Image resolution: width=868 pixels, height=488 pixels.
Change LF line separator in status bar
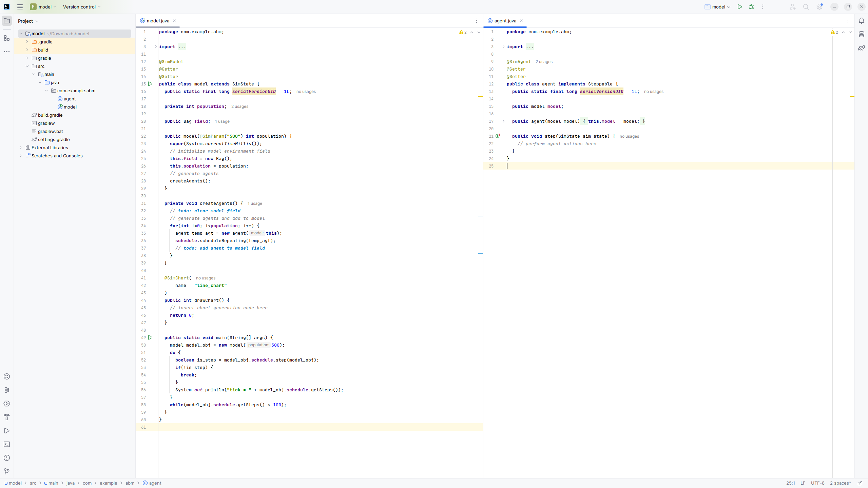(x=803, y=483)
